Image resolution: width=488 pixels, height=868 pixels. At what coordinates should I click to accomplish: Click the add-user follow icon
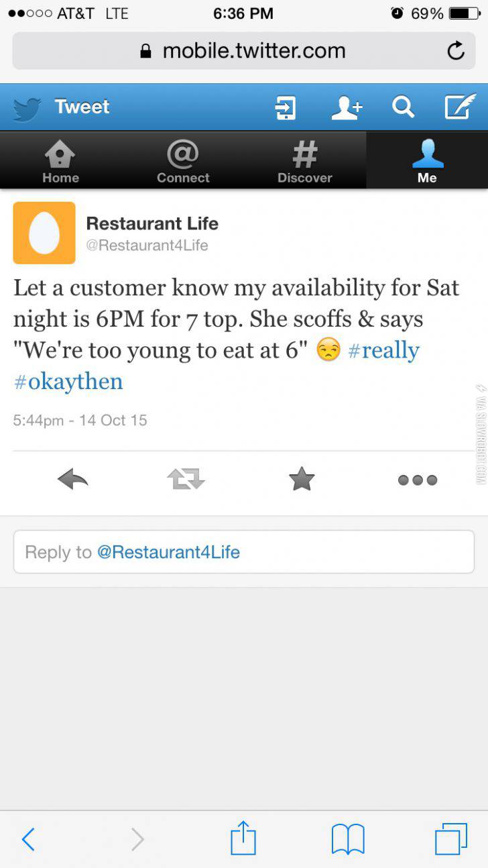(347, 107)
